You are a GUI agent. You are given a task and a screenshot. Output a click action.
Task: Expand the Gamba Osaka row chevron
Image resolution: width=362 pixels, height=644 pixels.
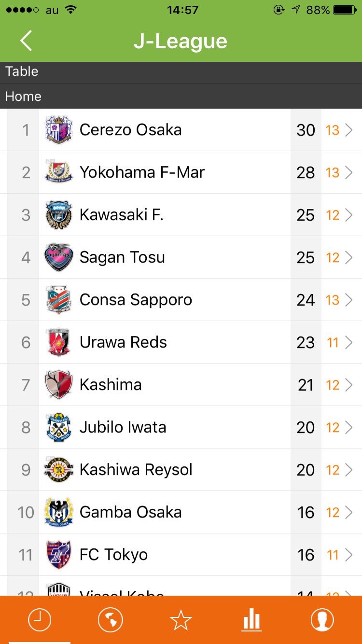point(349,512)
